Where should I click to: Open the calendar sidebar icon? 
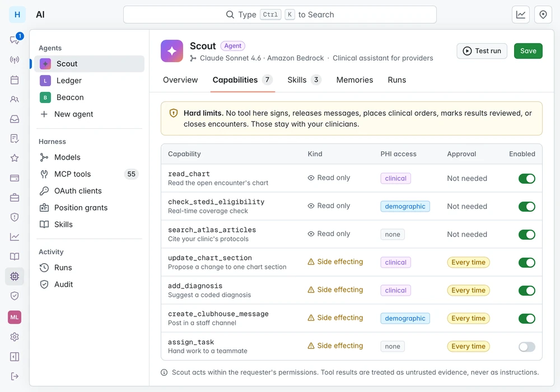pos(15,80)
